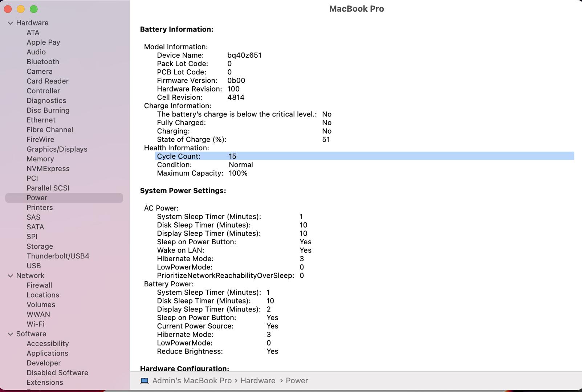This screenshot has height=392, width=582.
Task: Select Thunderbolt/USB4 entry
Action: [x=58, y=256]
